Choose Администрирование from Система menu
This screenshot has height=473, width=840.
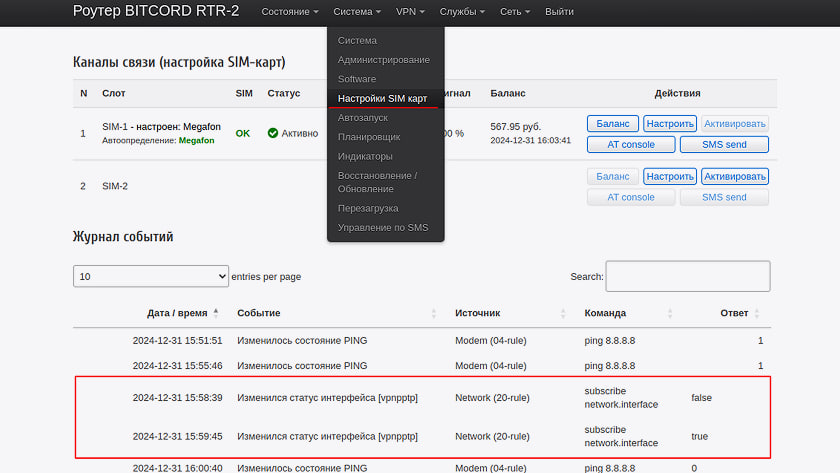pos(383,60)
